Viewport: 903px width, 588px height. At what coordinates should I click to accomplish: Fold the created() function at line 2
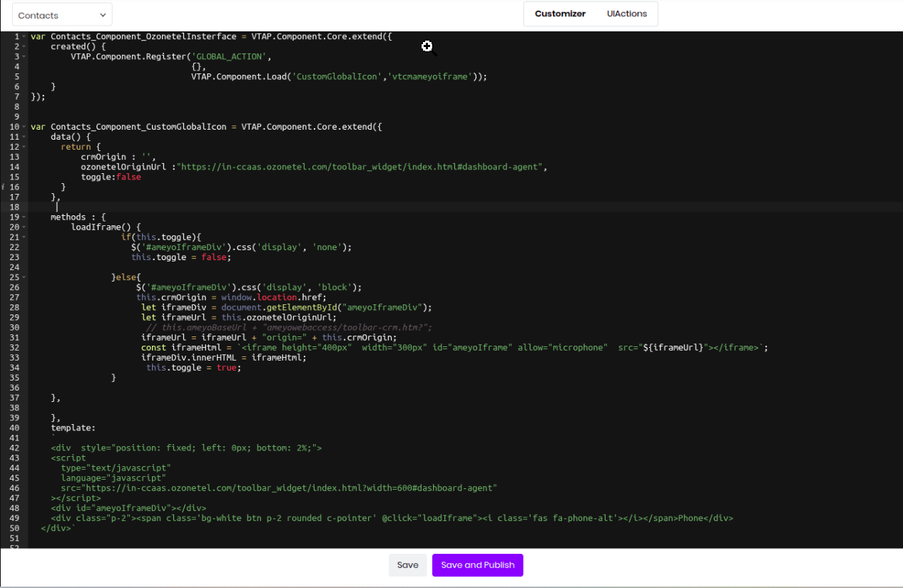pyautogui.click(x=25, y=46)
